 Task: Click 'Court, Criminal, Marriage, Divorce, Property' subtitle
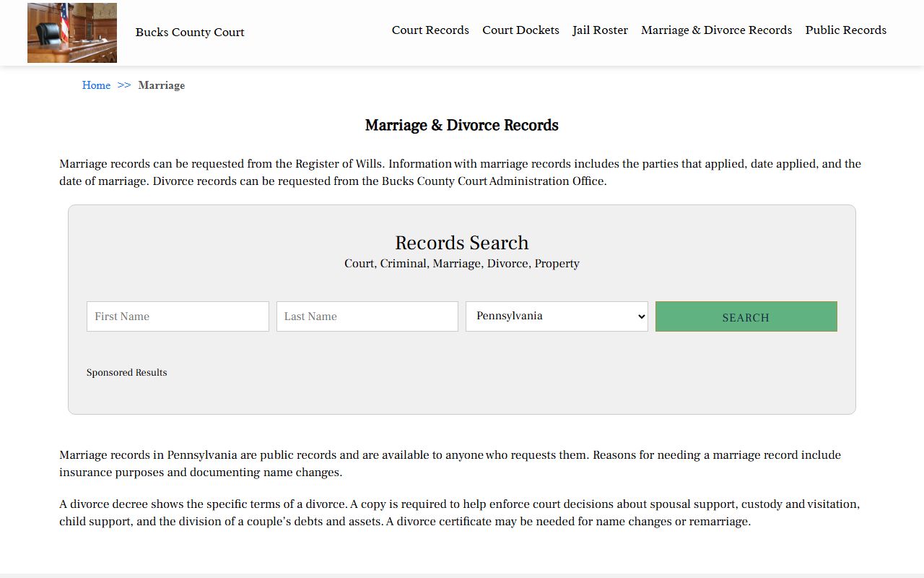(462, 264)
